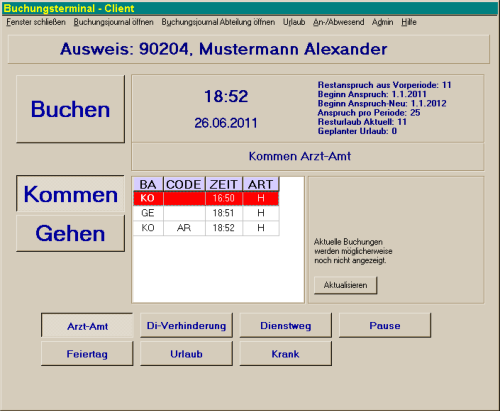Select the Gehen booking toggle
Screen dimensions: 500x412
point(70,233)
